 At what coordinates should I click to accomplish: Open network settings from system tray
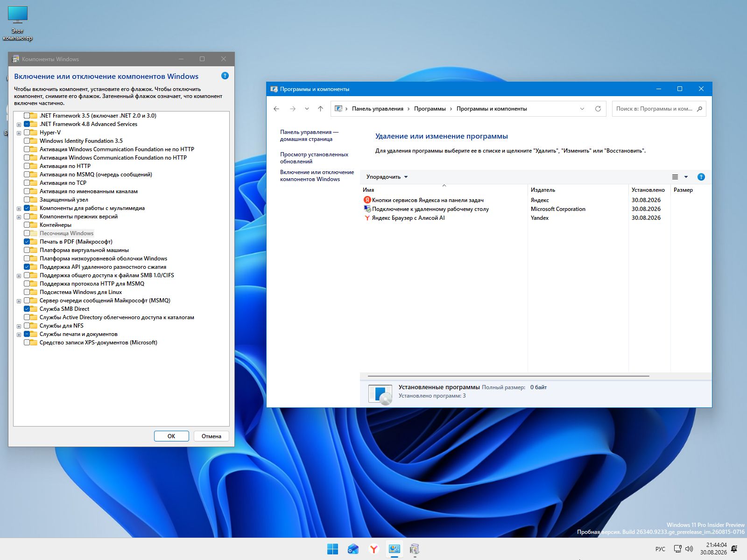click(678, 549)
